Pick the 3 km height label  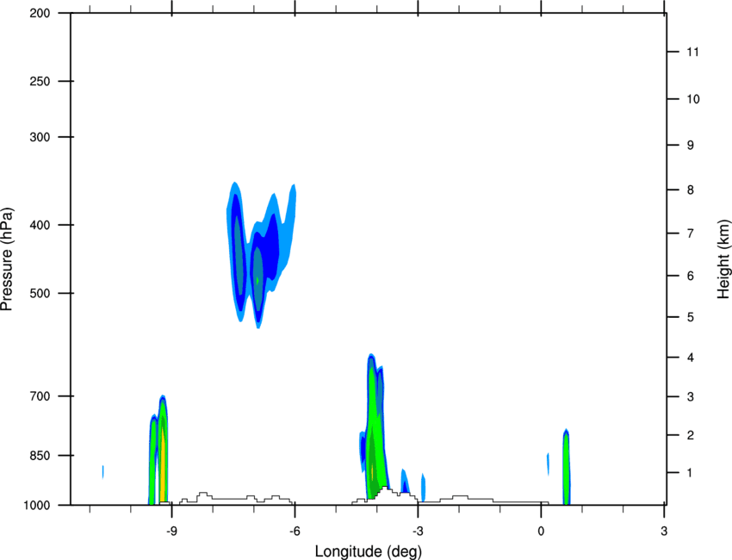pos(691,397)
